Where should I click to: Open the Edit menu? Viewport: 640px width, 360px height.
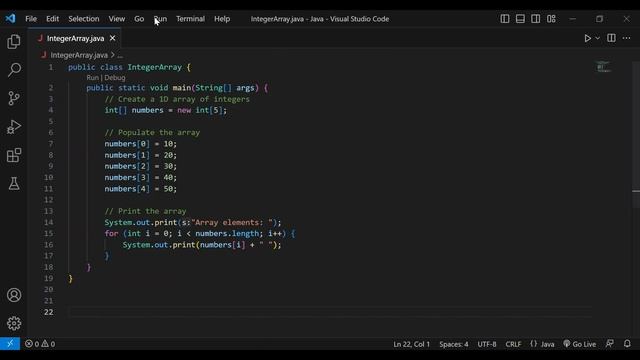[52, 19]
